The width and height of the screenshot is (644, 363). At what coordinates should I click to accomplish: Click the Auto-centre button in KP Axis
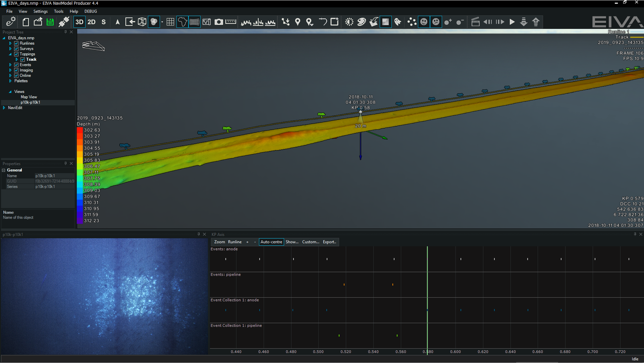(x=271, y=242)
